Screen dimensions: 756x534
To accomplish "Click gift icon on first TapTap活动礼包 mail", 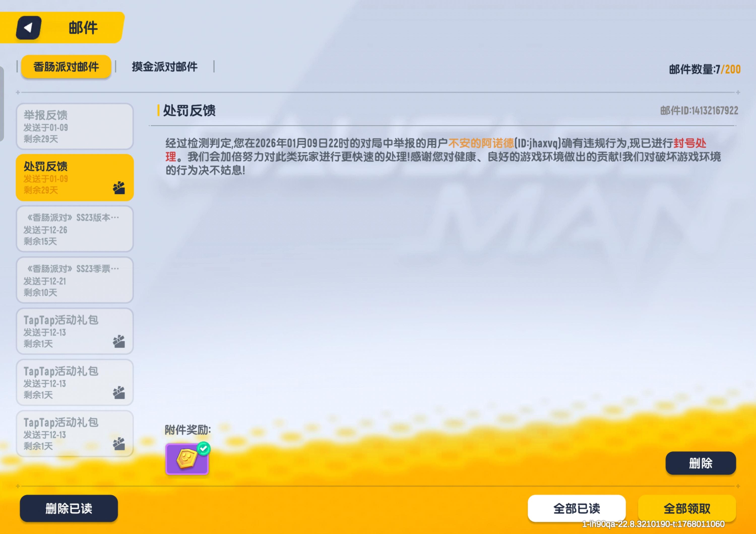I will (x=119, y=341).
